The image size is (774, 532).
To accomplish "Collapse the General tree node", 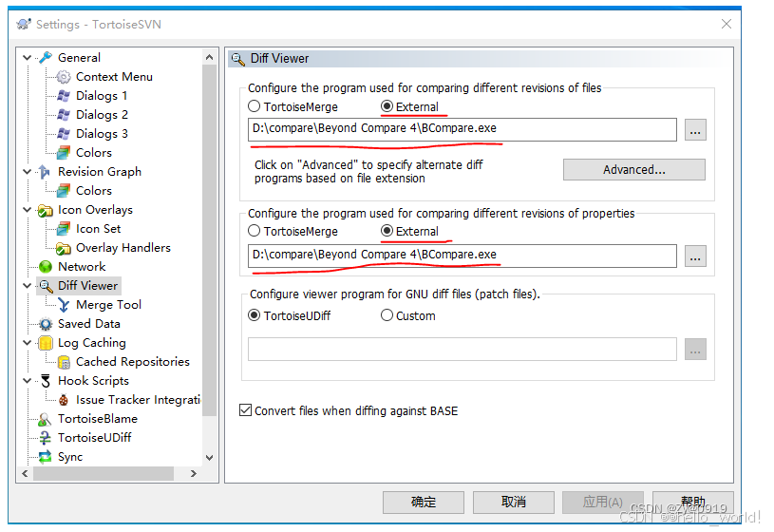I will 28,58.
